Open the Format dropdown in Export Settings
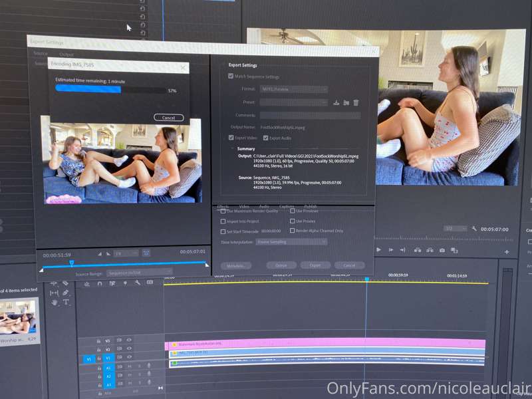The image size is (532, 399). point(294,89)
